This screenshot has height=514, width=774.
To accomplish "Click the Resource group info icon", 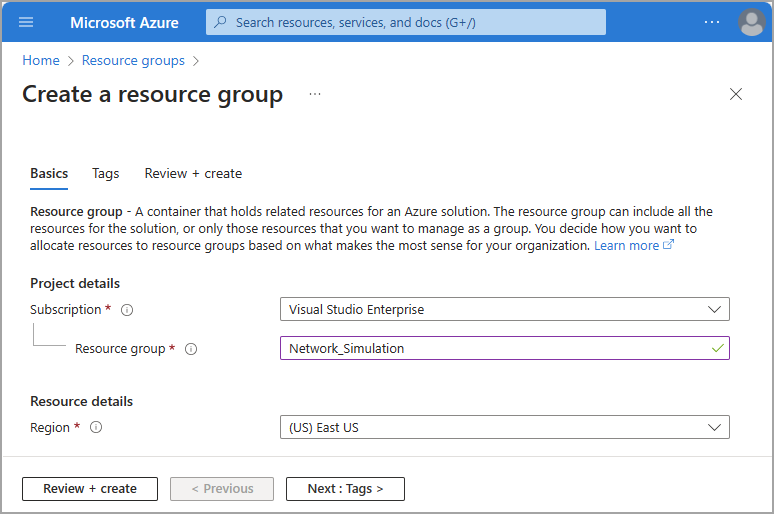I will pos(191,349).
